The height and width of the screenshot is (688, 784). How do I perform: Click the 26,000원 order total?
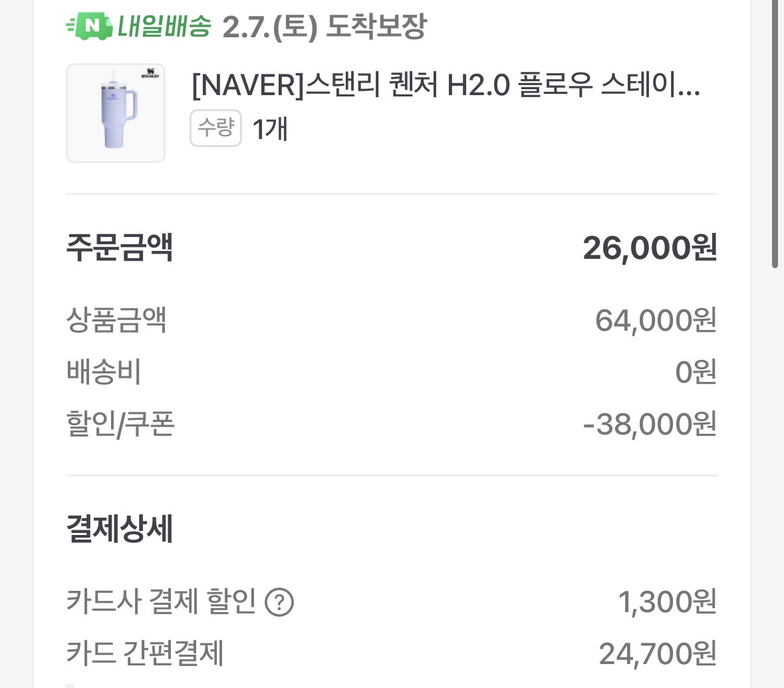(x=650, y=248)
